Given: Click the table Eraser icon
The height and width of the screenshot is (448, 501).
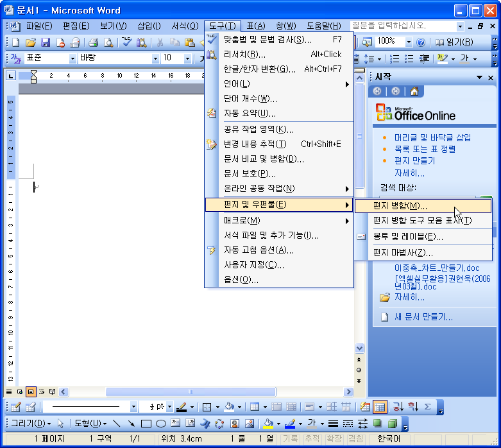Looking at the screenshot, I should tap(30, 407).
